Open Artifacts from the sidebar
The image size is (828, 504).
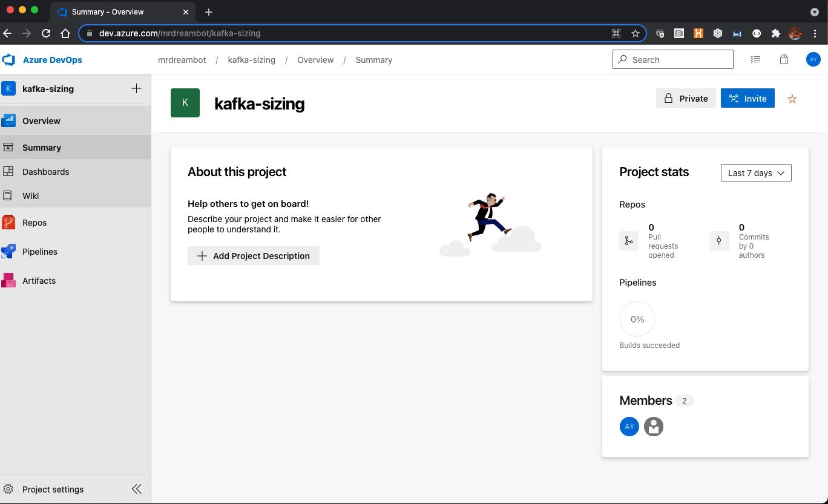(x=75, y=280)
